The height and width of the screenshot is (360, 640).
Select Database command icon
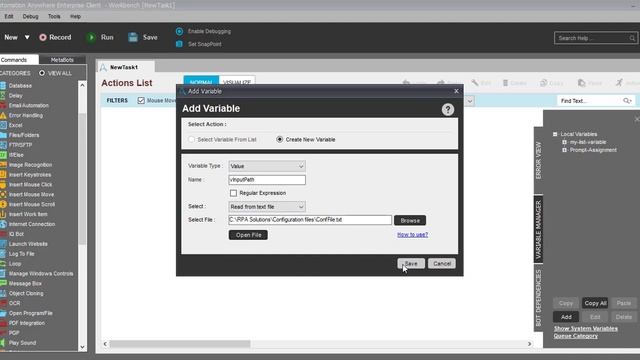coord(3,86)
